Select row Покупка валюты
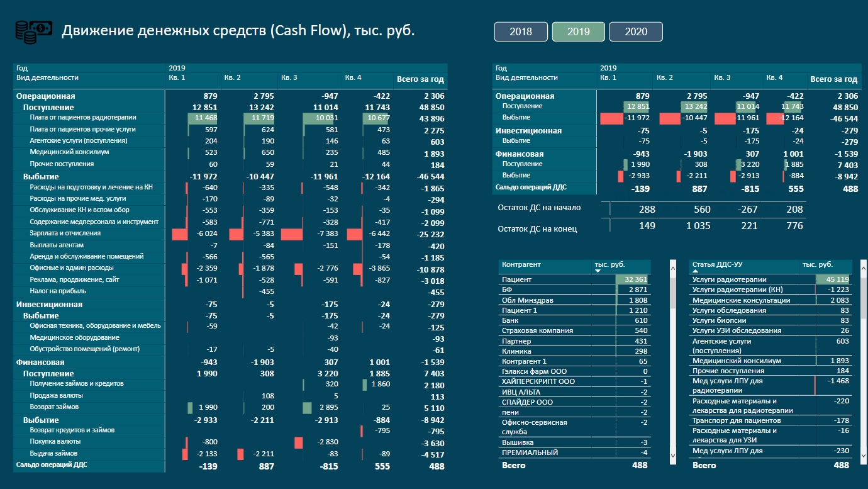Image resolution: width=868 pixels, height=489 pixels. click(x=230, y=442)
